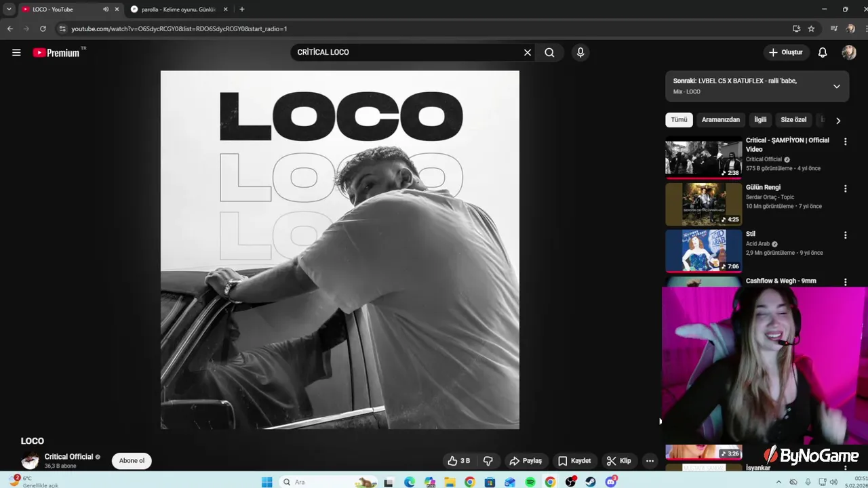Clear the search box text
Screen dimensions: 868x488
coord(527,52)
